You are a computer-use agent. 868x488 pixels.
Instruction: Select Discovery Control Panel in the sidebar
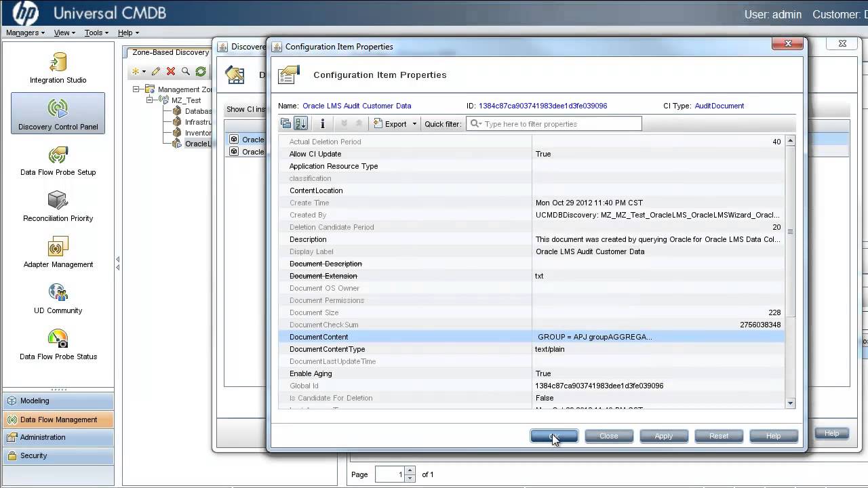click(x=58, y=113)
